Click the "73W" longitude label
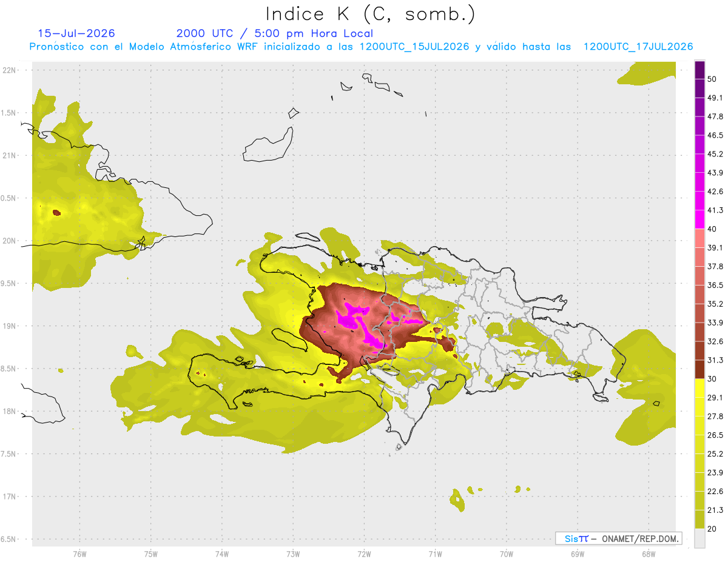The width and height of the screenshot is (728, 562). point(293,554)
